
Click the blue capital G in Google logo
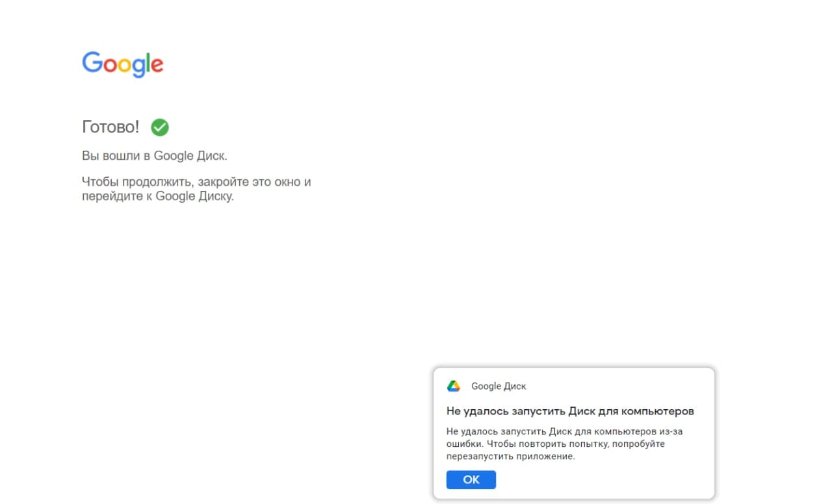point(92,63)
